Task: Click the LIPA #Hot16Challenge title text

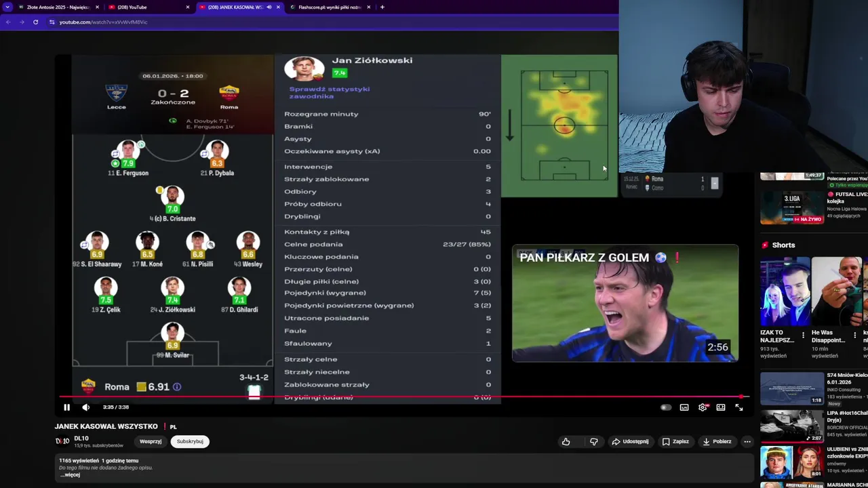Action: [x=848, y=416]
